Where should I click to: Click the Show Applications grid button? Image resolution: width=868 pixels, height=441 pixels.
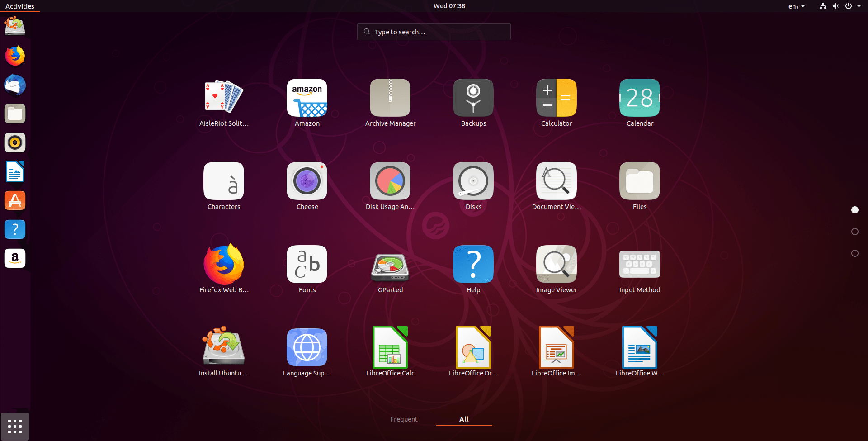(x=15, y=427)
